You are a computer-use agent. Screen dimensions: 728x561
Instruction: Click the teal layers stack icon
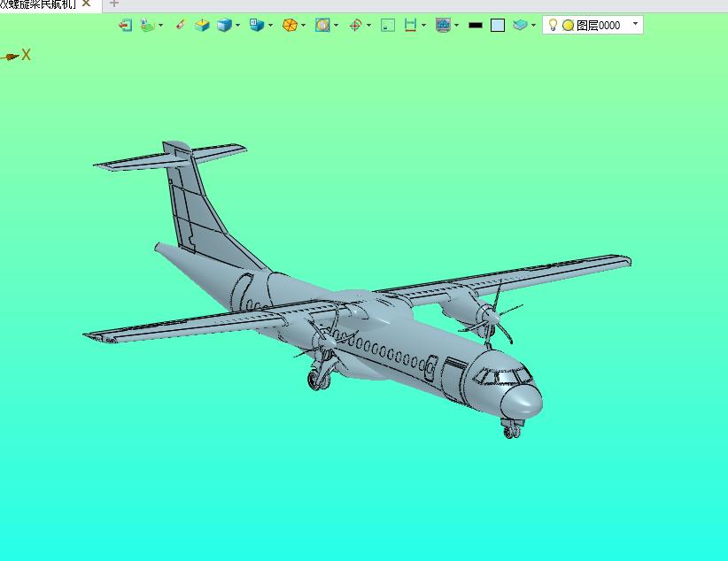pyautogui.click(x=520, y=25)
